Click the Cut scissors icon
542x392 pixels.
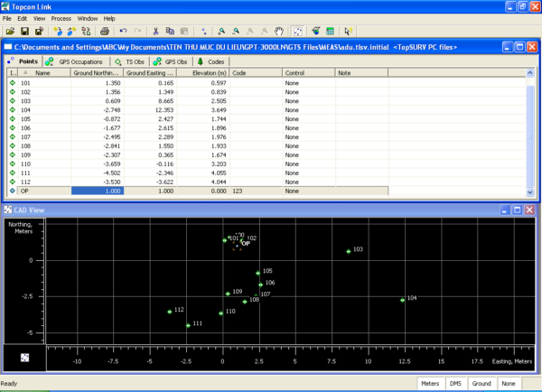pos(157,31)
